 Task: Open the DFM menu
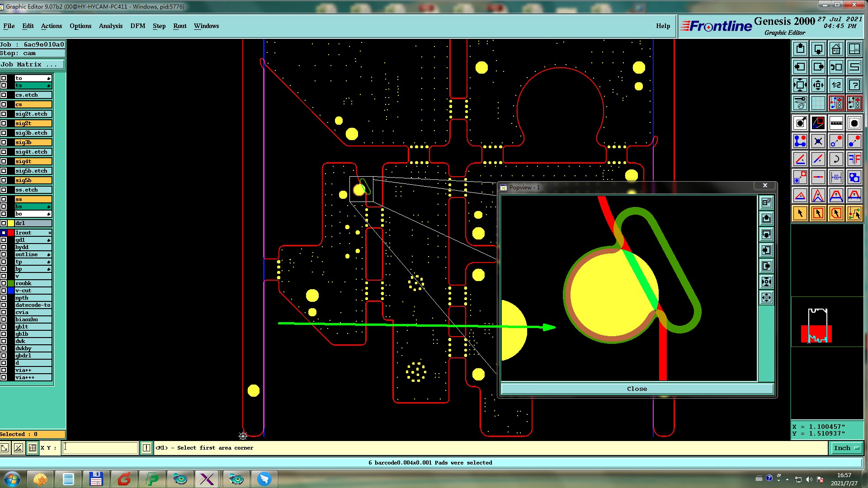138,26
